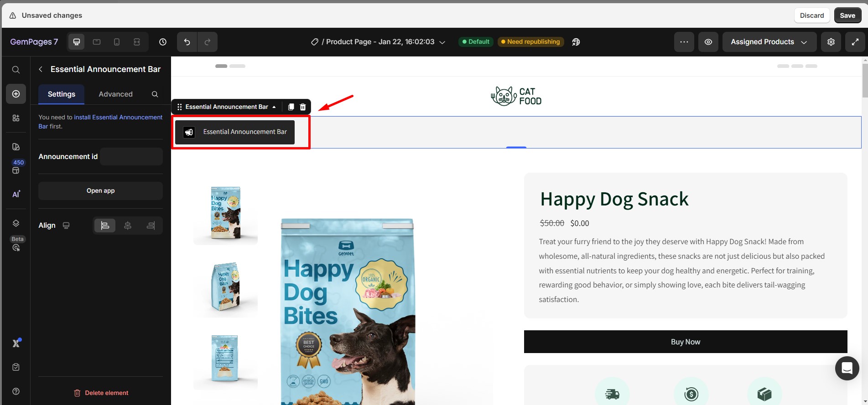Click the Default status badge
868x405 pixels.
point(476,42)
